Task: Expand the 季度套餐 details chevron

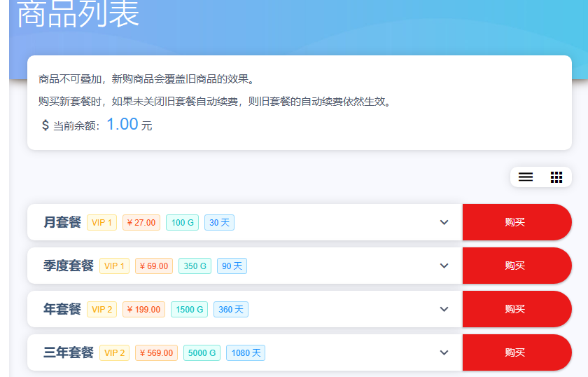Action: point(444,266)
